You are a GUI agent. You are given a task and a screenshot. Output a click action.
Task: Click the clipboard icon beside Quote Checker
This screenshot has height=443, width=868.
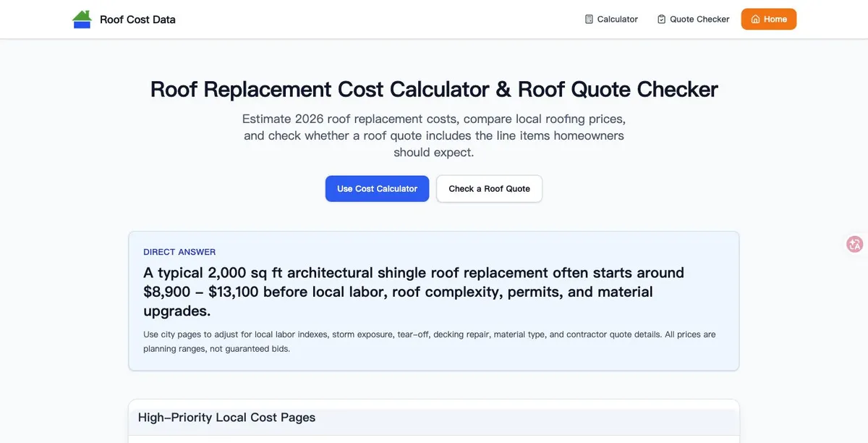tap(661, 20)
